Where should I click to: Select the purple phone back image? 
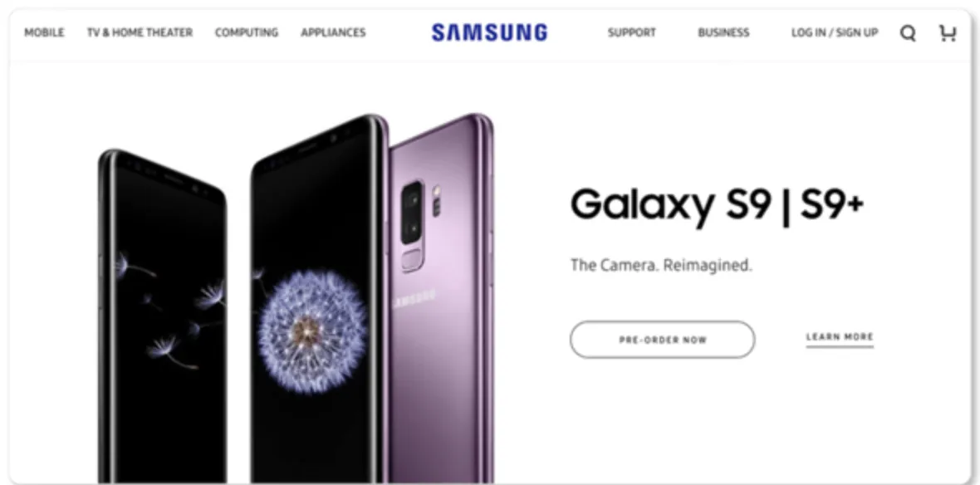click(441, 299)
